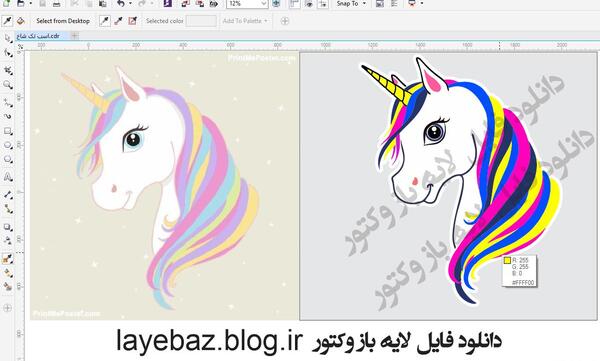600x361 pixels.
Task: Select the Freehand drawing tool
Action: 8,102
